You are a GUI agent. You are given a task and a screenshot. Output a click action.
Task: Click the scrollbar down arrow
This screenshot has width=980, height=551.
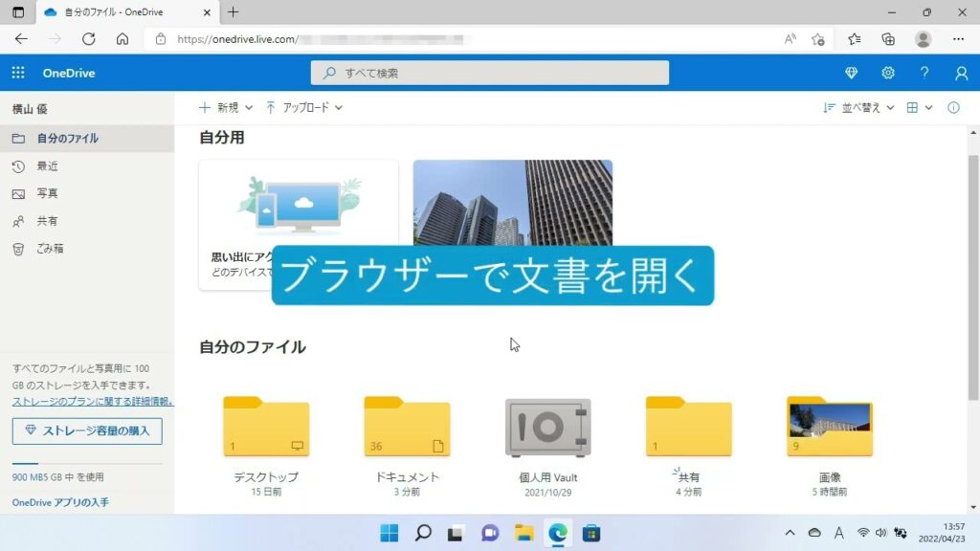[x=973, y=507]
